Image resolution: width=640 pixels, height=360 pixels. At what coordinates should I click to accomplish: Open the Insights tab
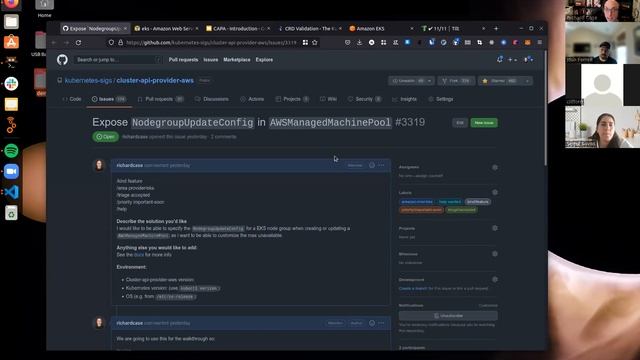404,99
